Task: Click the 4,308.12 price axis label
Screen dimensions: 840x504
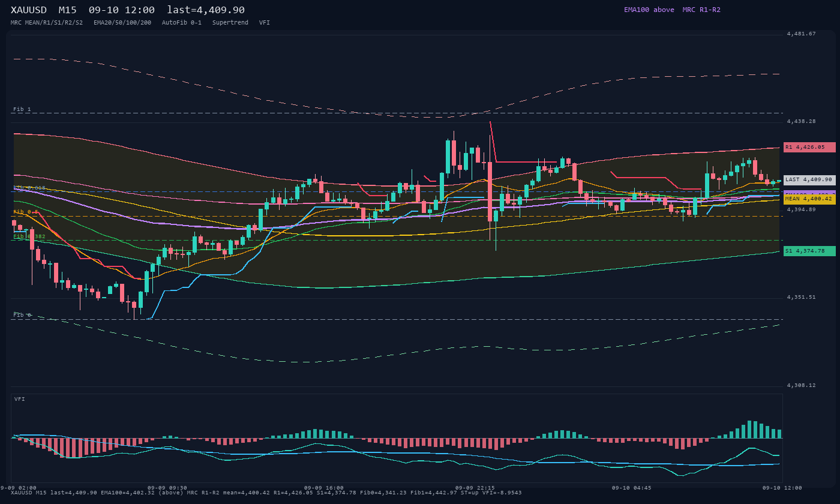Action: point(802,385)
